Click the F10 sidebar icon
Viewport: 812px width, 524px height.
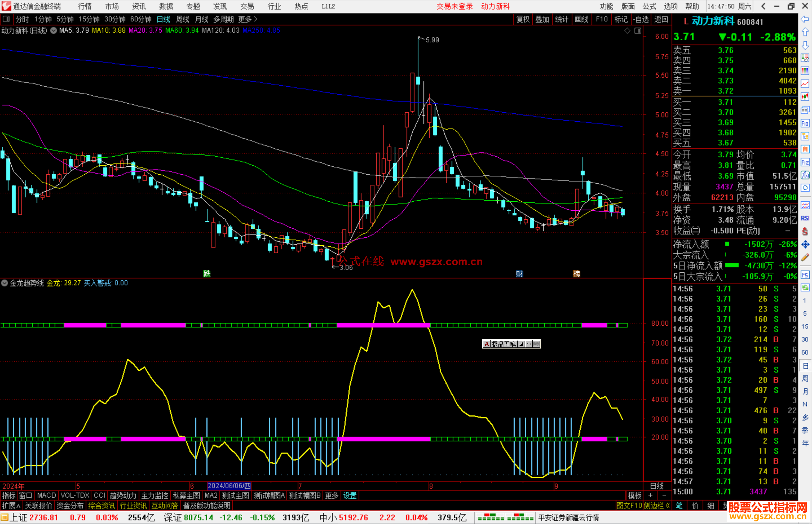pos(805,123)
